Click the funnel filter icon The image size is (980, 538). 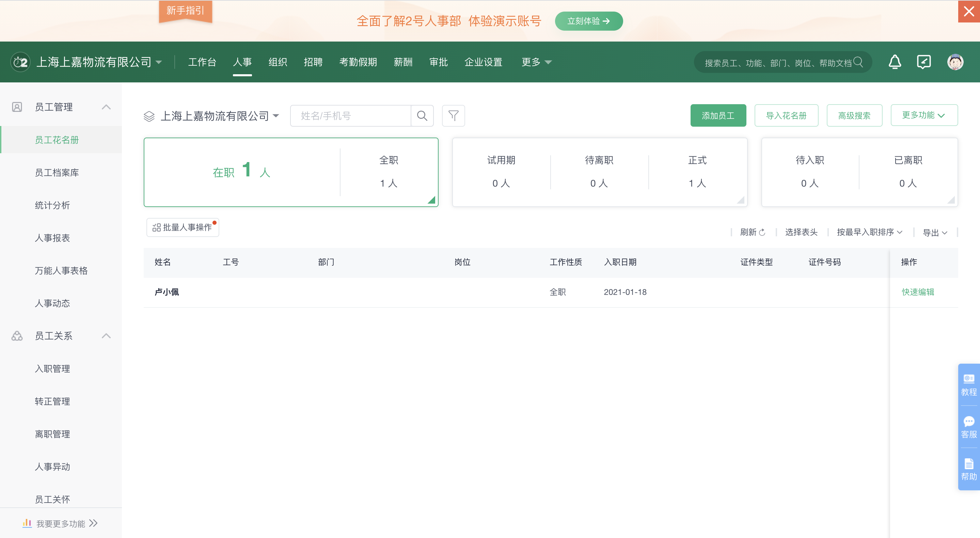coord(453,116)
